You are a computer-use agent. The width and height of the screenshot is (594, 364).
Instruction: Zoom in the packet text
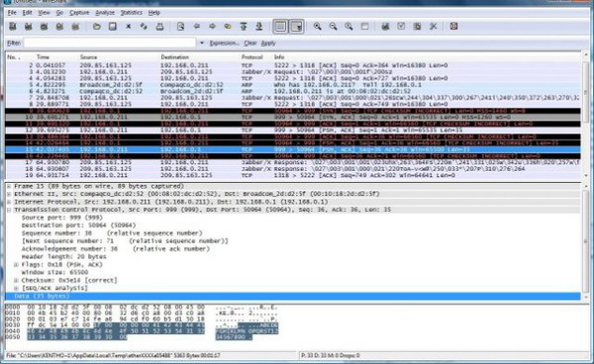tap(318, 27)
